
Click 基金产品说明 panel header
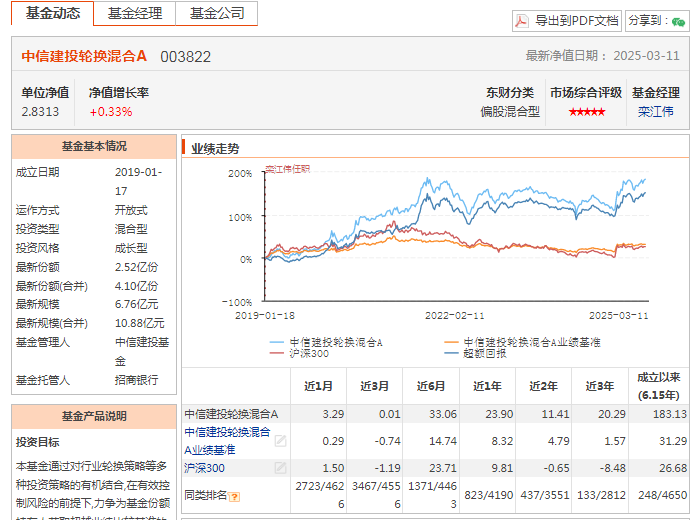(x=94, y=416)
